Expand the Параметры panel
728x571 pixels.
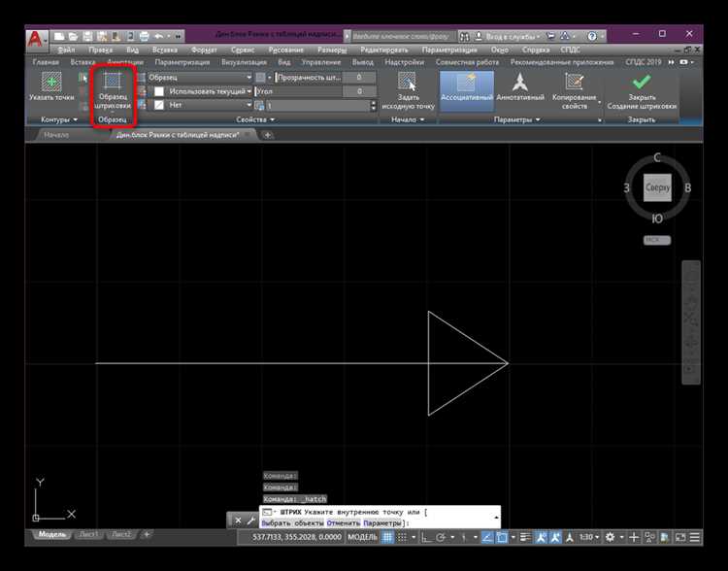[516, 119]
